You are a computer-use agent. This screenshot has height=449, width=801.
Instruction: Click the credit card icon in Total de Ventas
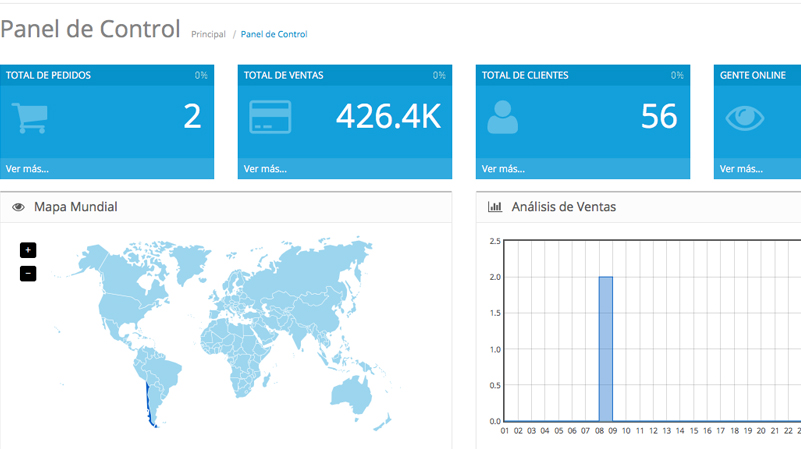[x=270, y=117]
